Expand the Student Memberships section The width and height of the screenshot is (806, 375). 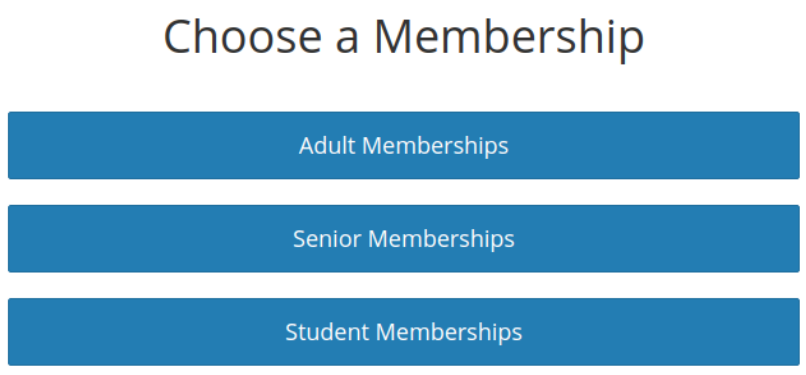click(404, 332)
